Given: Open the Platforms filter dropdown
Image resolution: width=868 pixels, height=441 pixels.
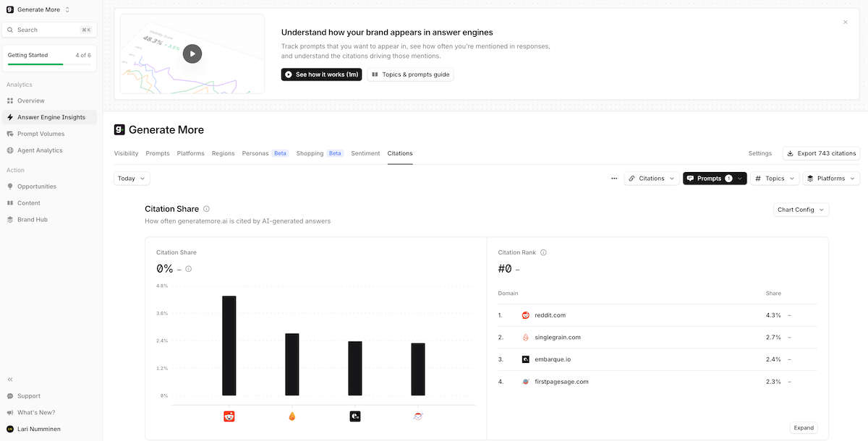Looking at the screenshot, I should tap(830, 178).
